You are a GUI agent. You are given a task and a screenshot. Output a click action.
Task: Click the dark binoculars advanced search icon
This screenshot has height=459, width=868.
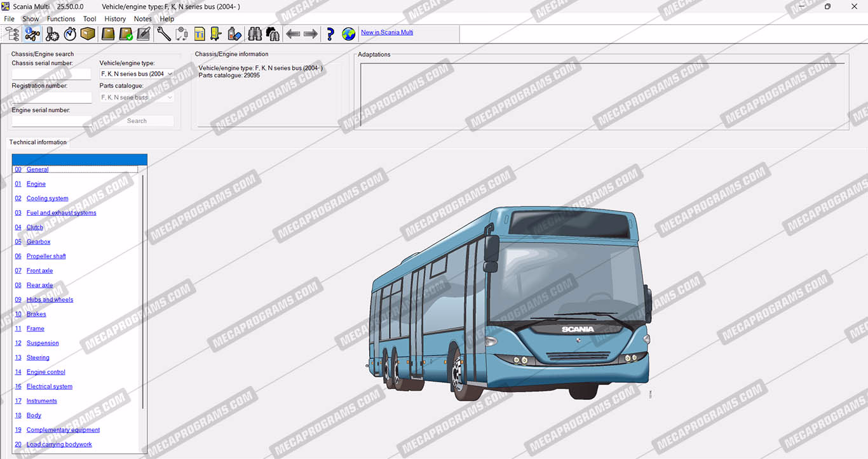(273, 34)
